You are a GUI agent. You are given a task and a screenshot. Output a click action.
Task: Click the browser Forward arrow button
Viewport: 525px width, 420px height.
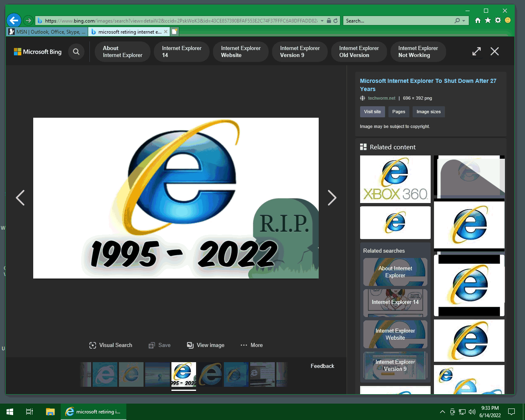coord(28,21)
